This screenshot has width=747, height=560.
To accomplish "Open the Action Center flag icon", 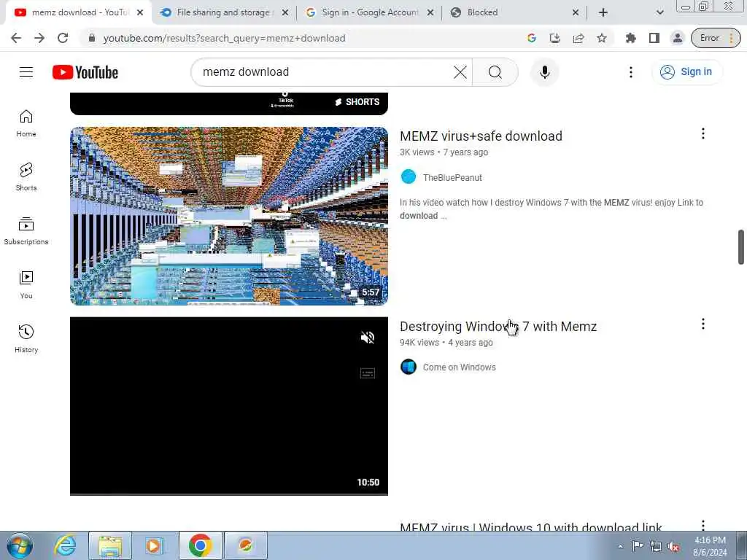I will pos(638,546).
